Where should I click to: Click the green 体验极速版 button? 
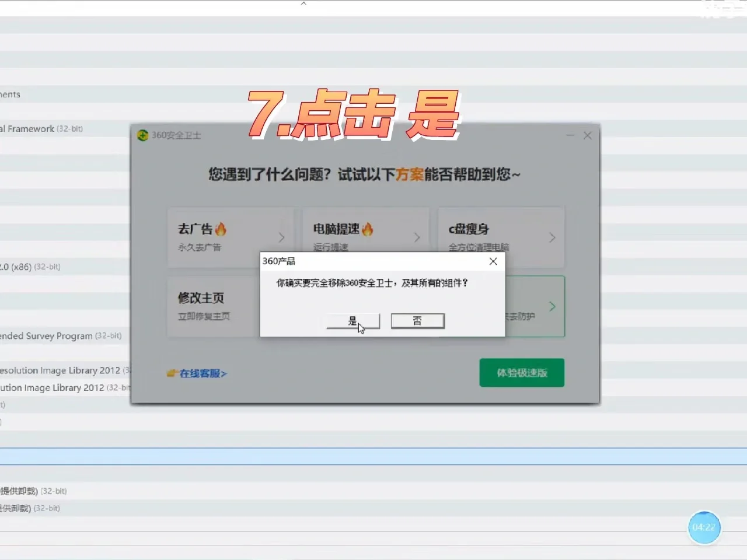click(521, 372)
